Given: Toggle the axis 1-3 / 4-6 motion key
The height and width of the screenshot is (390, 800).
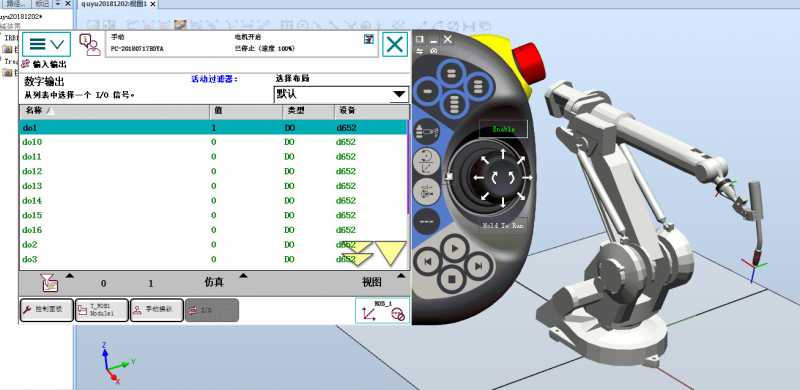Looking at the screenshot, I should [x=427, y=192].
